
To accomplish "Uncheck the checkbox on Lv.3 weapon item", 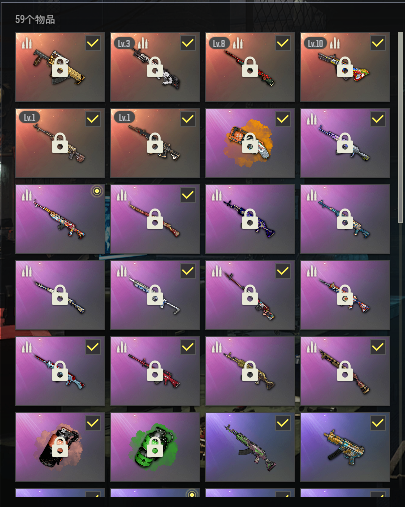I will tap(188, 43).
